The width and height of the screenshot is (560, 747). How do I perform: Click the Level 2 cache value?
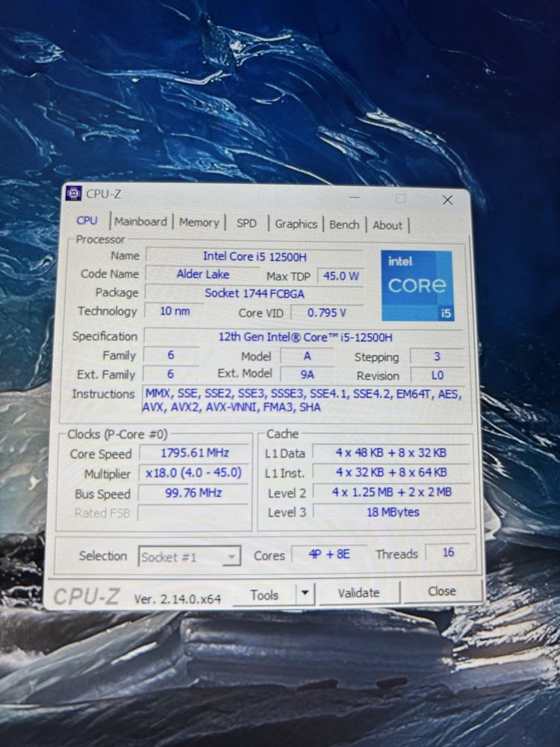pos(392,492)
